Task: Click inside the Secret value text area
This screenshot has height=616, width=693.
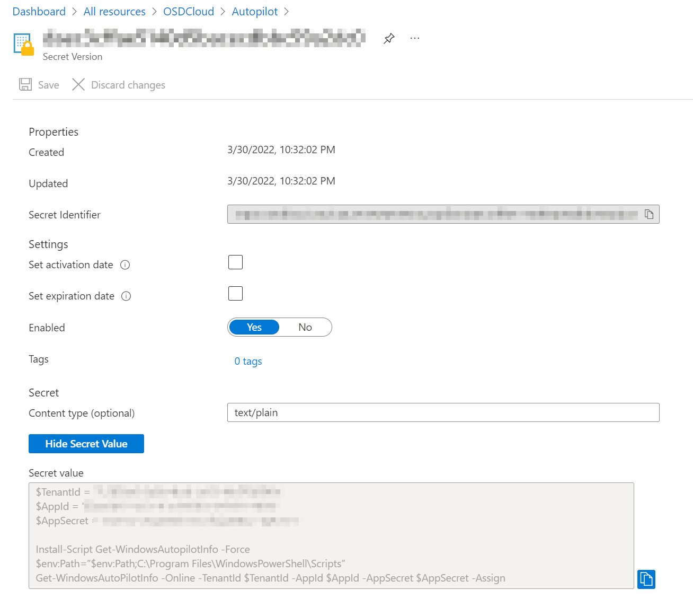Action: (331, 535)
